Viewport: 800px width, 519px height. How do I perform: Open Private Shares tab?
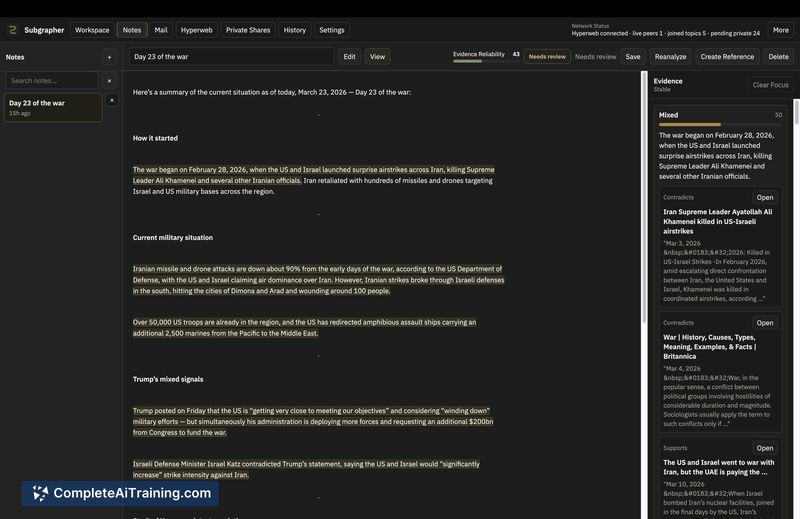(x=248, y=30)
